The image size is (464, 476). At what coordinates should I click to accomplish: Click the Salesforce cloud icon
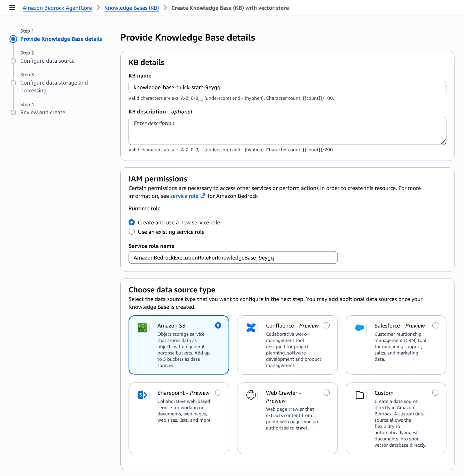[x=360, y=328]
